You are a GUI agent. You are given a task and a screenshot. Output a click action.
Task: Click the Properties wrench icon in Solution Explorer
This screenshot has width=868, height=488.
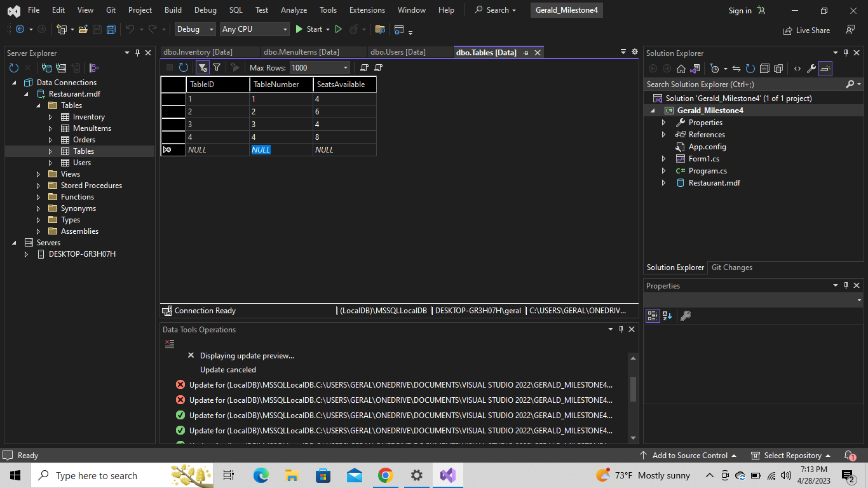coord(811,69)
